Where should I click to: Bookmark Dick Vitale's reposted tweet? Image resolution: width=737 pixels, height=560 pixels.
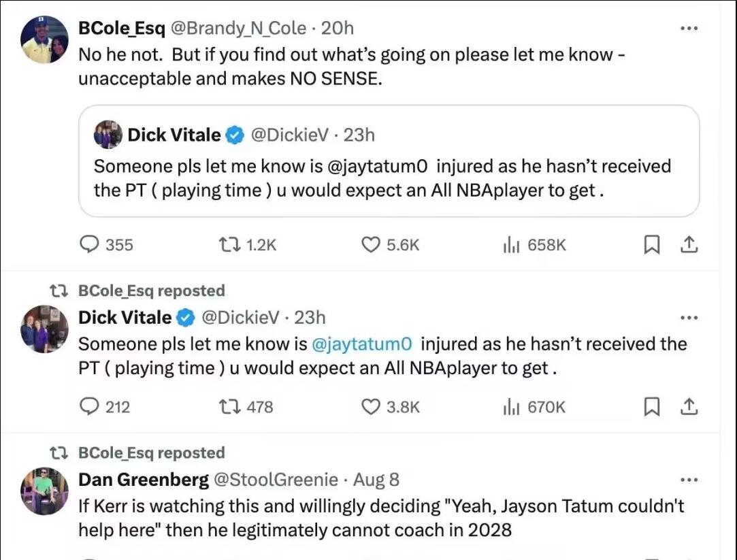[652, 407]
